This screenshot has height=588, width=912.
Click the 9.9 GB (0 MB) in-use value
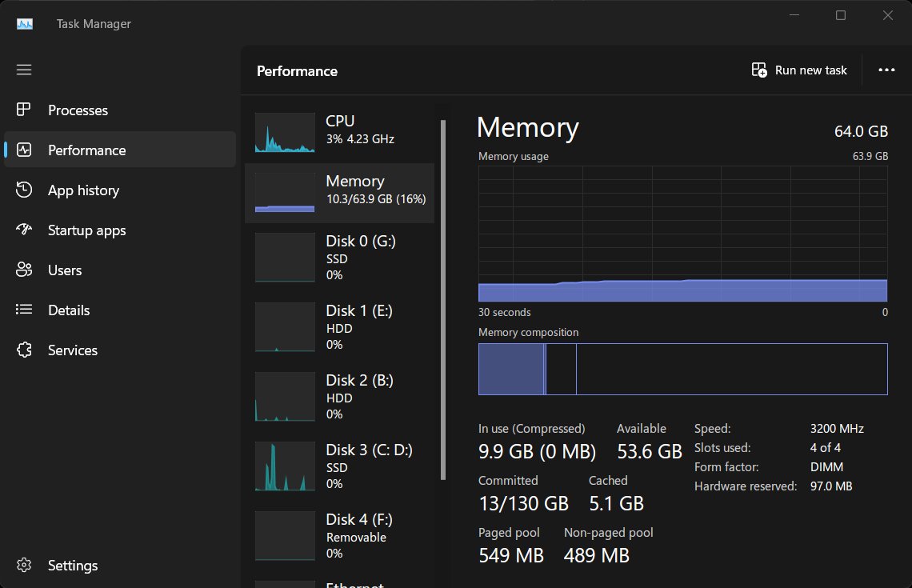click(x=537, y=451)
